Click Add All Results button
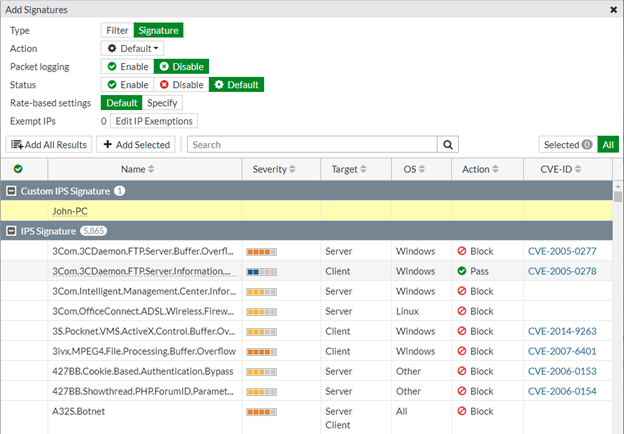The image size is (624, 434). click(x=49, y=145)
